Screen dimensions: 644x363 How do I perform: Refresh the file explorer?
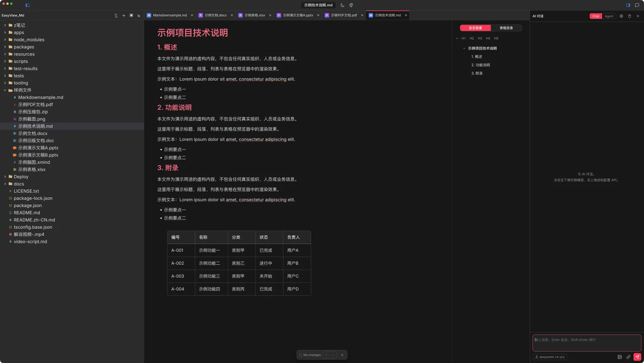click(x=139, y=16)
